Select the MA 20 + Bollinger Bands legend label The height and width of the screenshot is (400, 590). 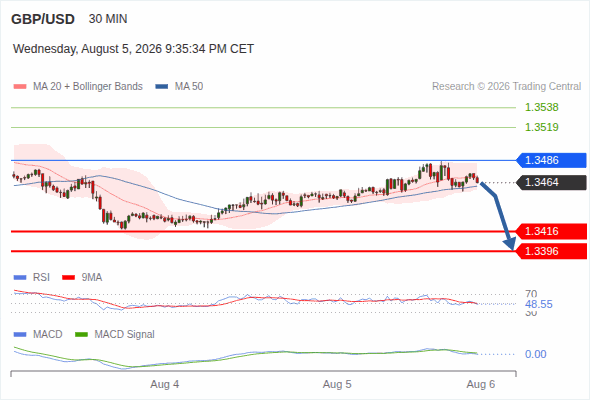(88, 87)
